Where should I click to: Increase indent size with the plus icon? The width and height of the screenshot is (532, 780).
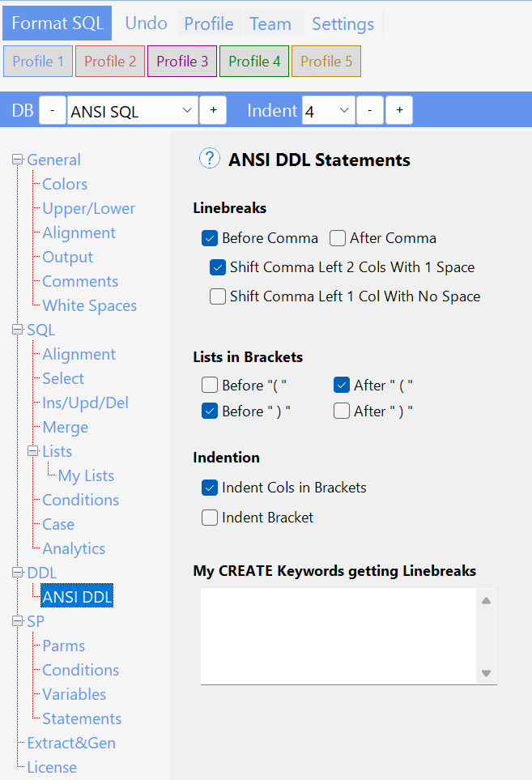pos(398,109)
